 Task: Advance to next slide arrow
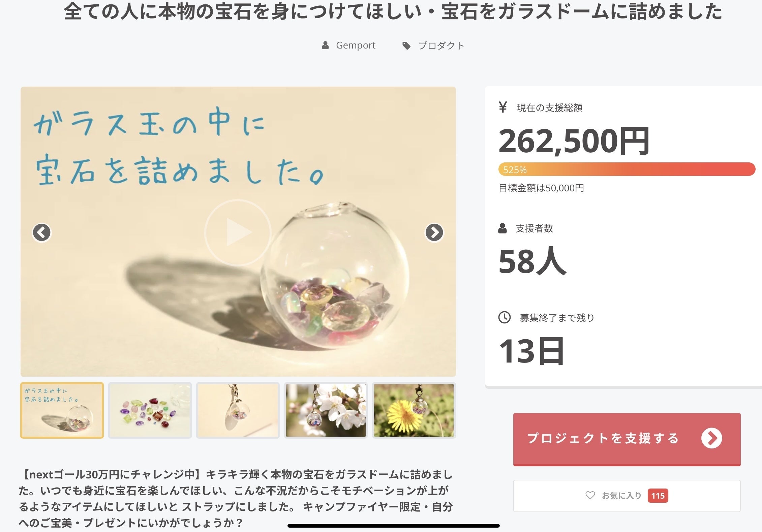pos(434,232)
